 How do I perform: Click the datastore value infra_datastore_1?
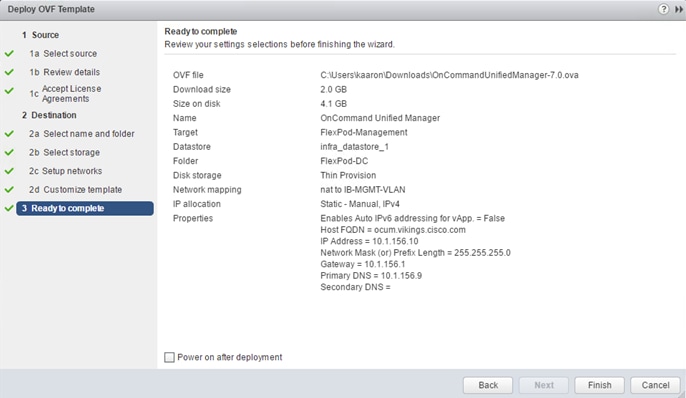pos(354,147)
